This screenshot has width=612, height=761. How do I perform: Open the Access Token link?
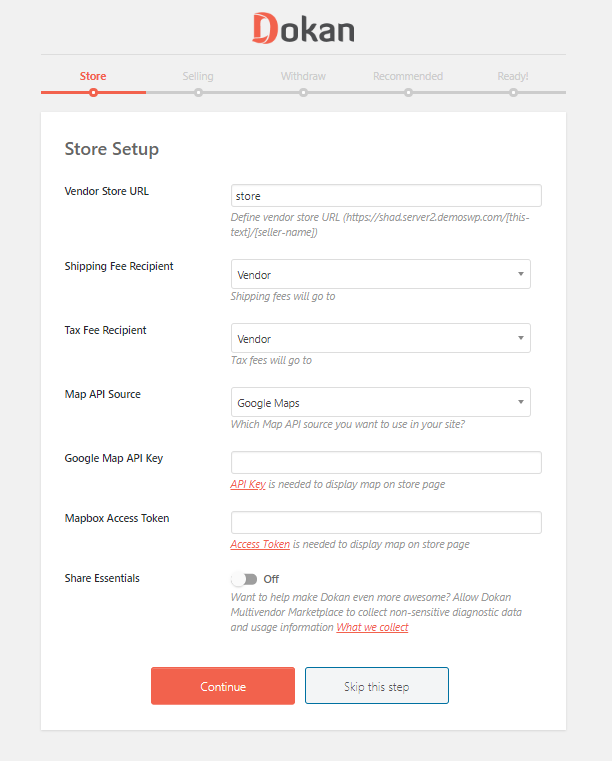260,545
